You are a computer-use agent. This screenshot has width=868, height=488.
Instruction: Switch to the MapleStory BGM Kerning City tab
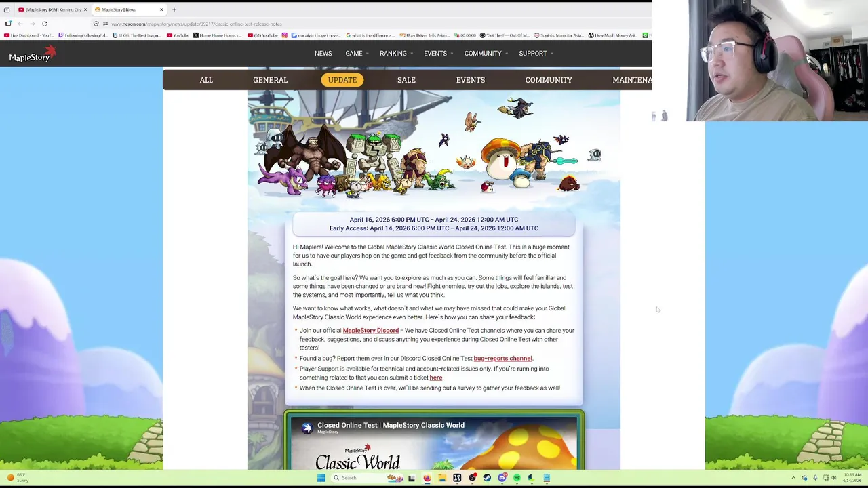pyautogui.click(x=53, y=9)
